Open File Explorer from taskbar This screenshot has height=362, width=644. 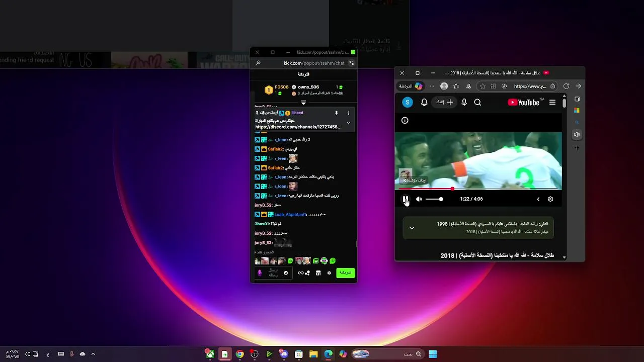313,354
